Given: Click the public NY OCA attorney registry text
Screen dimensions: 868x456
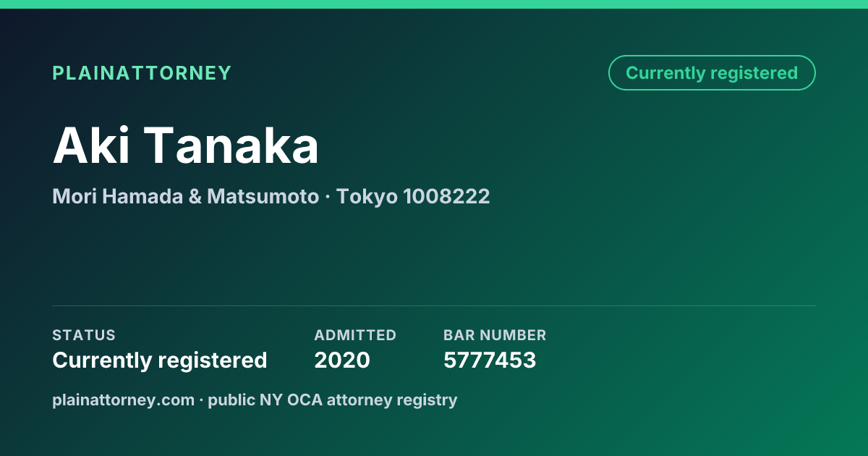Looking at the screenshot, I should [333, 400].
